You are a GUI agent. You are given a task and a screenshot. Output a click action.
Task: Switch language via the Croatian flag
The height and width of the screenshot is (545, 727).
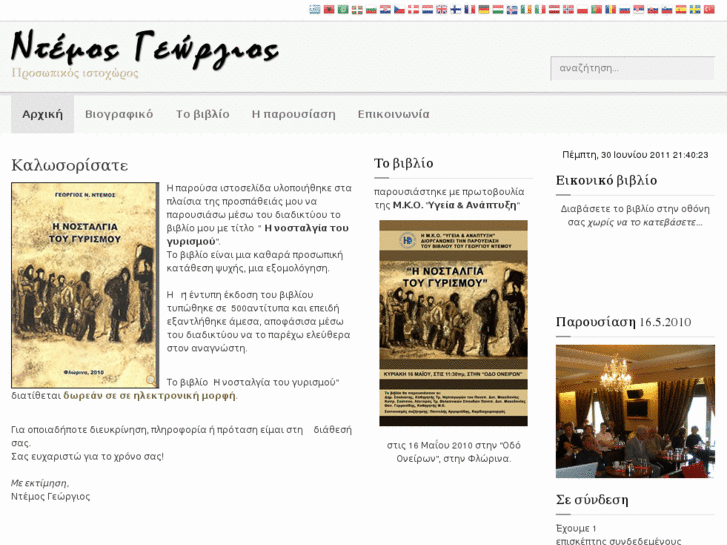tap(385, 9)
